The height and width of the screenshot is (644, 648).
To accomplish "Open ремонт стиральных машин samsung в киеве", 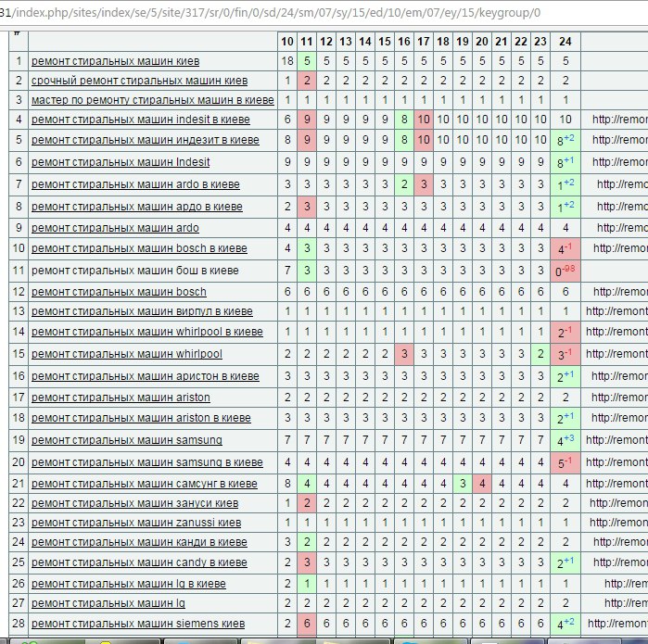I will pos(146,462).
